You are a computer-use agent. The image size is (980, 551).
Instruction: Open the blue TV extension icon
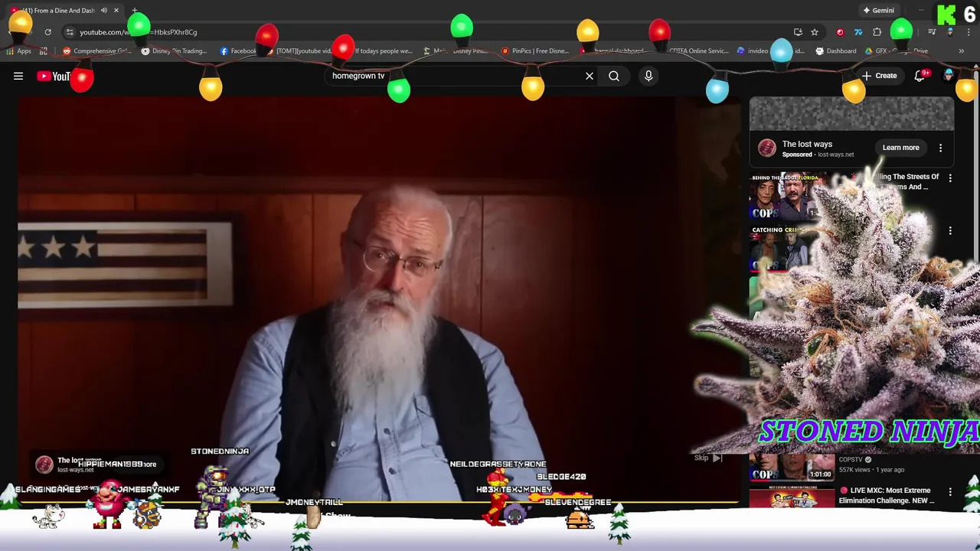coord(858,32)
